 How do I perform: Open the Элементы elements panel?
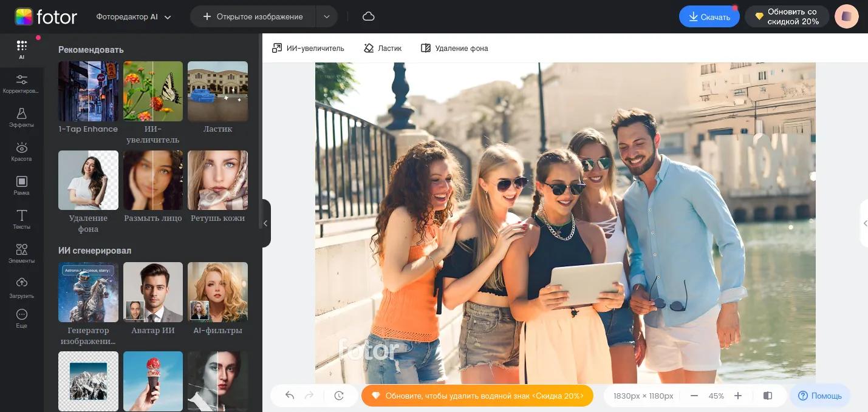[21, 254]
